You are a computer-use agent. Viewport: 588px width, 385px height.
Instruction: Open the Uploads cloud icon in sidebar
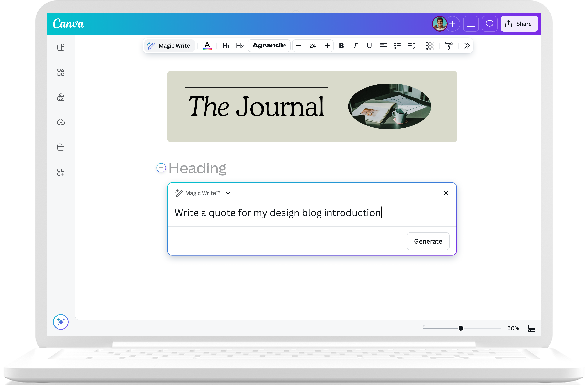pyautogui.click(x=60, y=122)
